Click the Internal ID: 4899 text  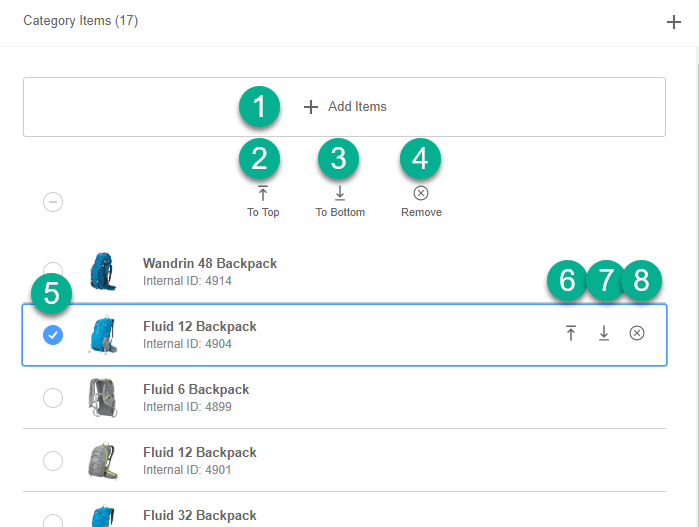[x=187, y=407]
